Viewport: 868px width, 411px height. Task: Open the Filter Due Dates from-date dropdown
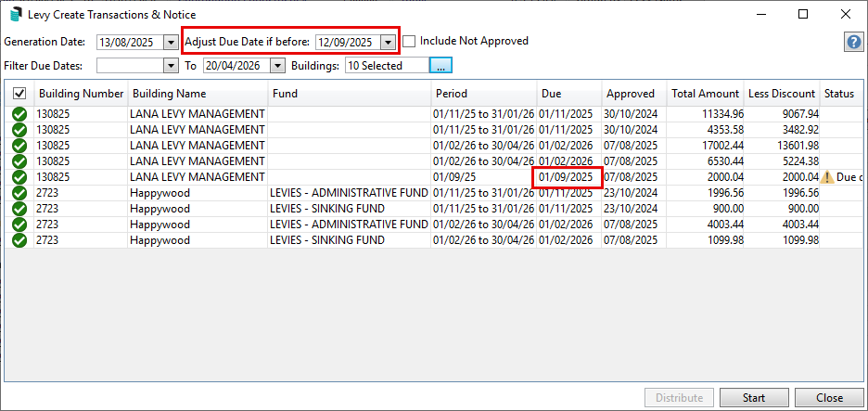(170, 65)
